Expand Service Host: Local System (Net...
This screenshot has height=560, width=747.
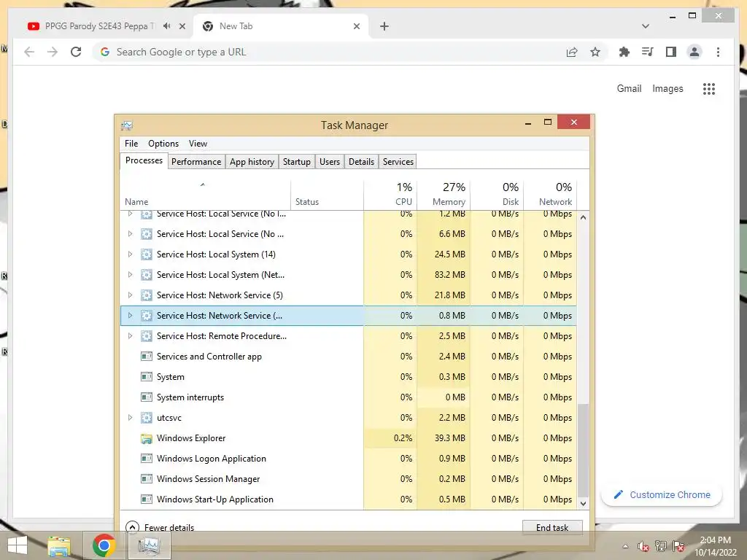tap(130, 275)
